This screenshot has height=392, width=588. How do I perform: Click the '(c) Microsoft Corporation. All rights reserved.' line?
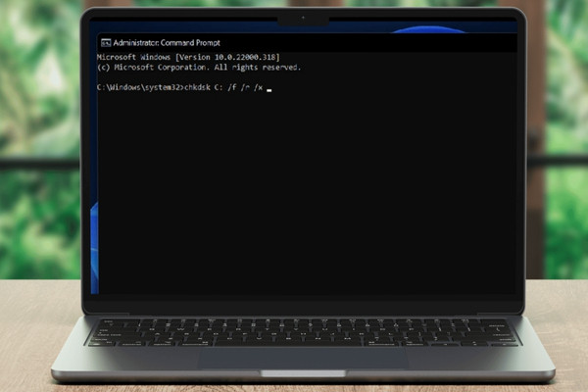click(x=199, y=68)
